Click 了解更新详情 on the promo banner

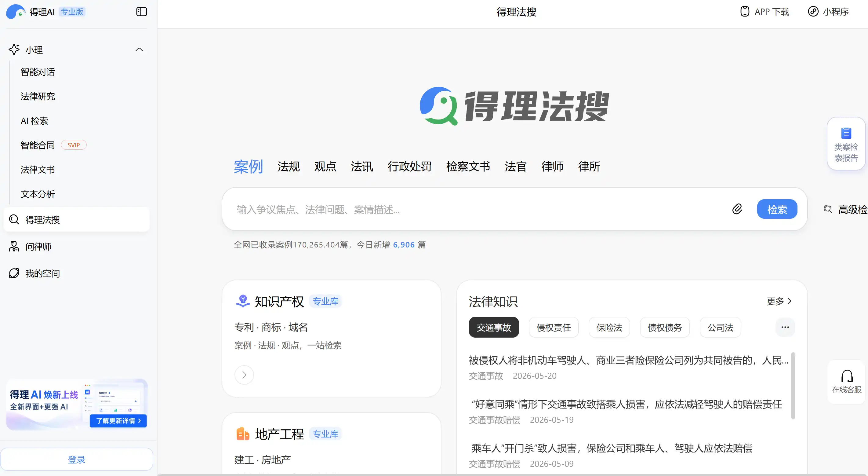click(118, 421)
